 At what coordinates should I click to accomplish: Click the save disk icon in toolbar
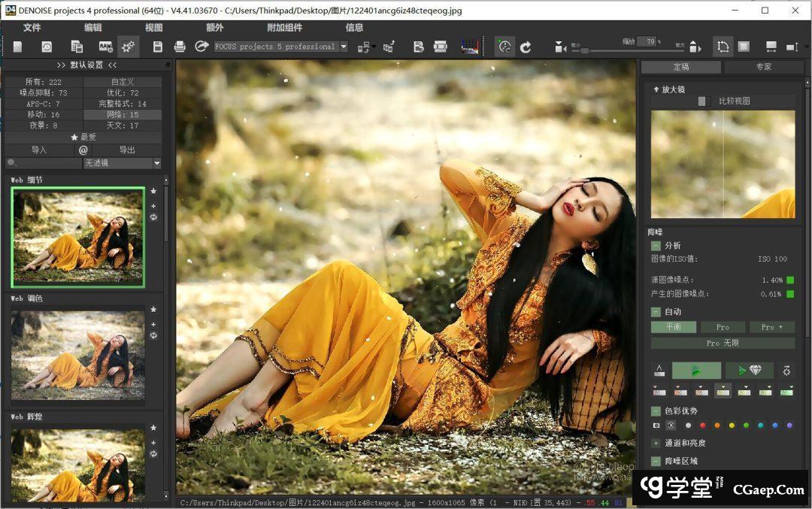[158, 47]
